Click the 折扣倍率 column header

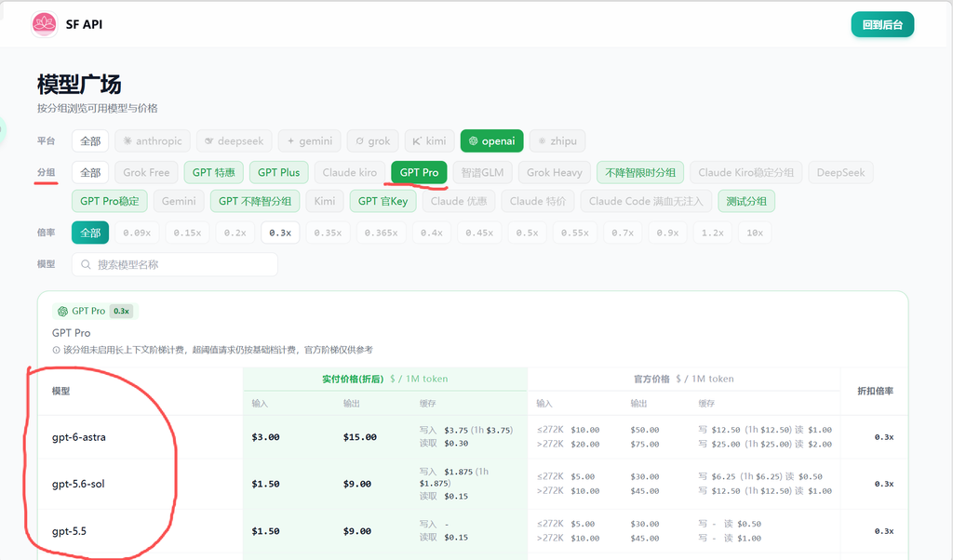point(875,391)
